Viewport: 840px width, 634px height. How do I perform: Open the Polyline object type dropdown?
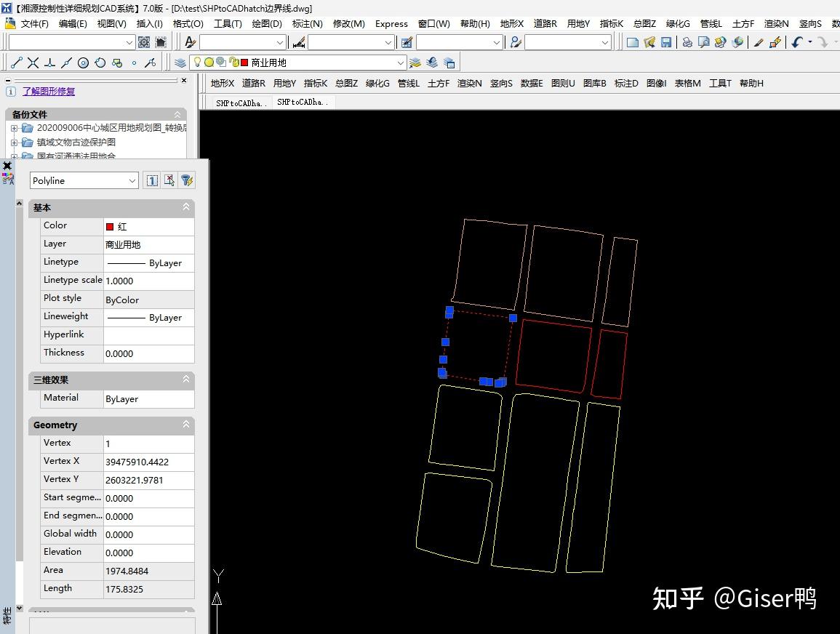tap(132, 180)
